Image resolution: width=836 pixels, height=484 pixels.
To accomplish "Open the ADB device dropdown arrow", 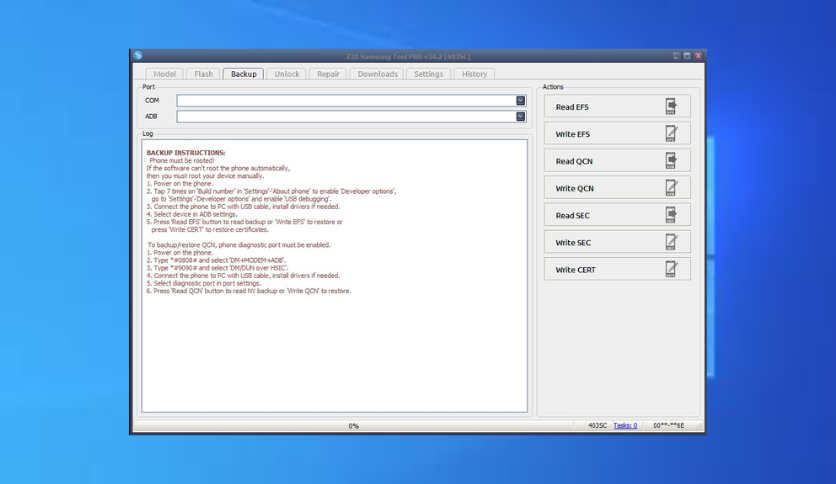I will [520, 116].
